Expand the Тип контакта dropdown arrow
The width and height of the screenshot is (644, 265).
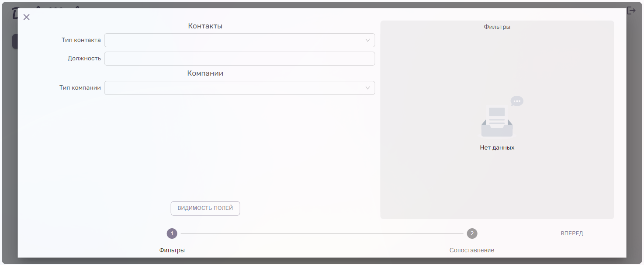367,40
